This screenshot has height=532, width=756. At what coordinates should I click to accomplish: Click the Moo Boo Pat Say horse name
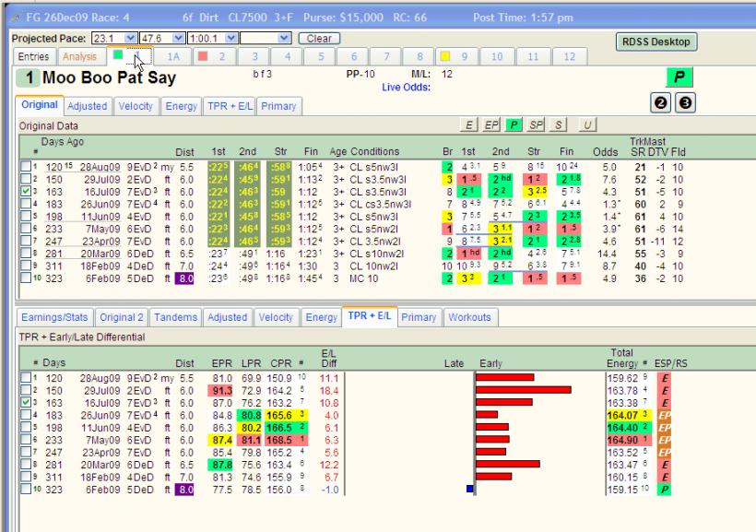(x=109, y=77)
